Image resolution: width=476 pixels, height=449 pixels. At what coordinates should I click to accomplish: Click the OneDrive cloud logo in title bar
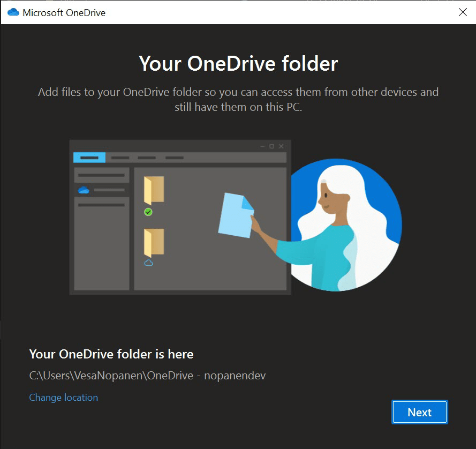pyautogui.click(x=13, y=12)
